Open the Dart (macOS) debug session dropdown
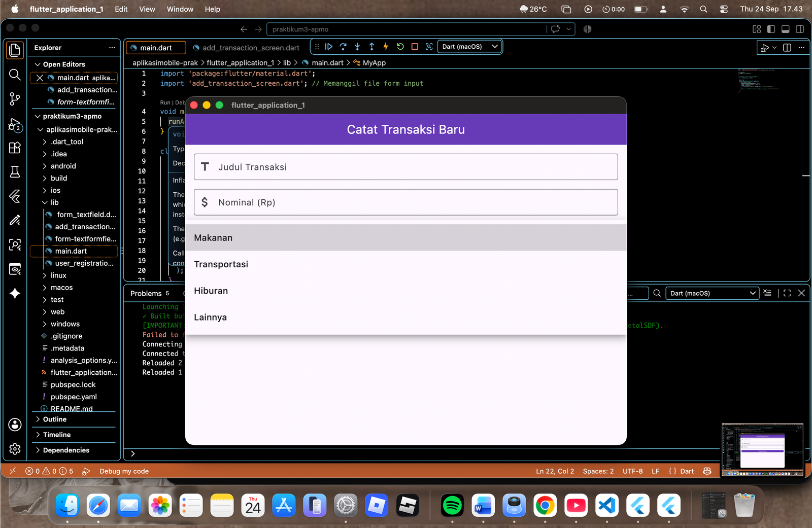This screenshot has width=812, height=528. [469, 47]
